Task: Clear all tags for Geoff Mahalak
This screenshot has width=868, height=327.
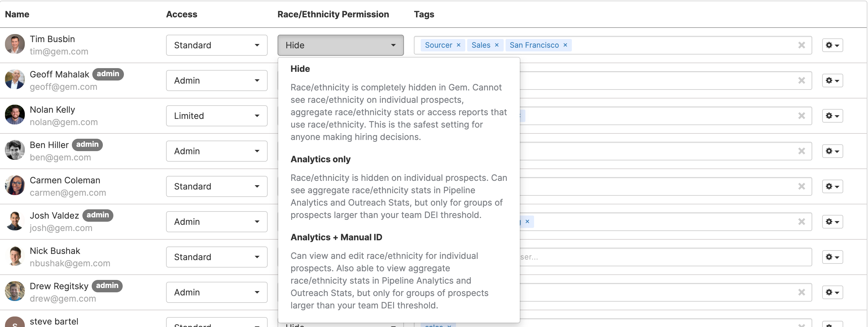Action: pyautogui.click(x=802, y=81)
